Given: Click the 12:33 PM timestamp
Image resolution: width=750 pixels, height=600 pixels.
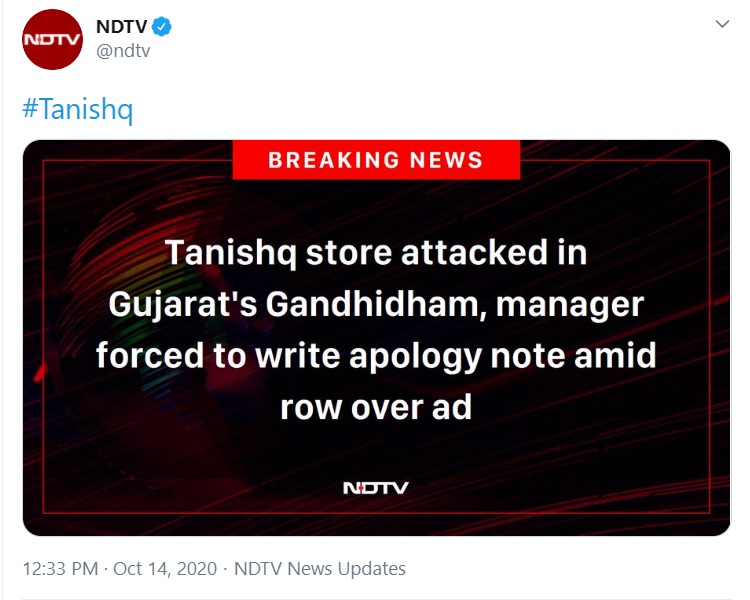Looking at the screenshot, I should (x=60, y=569).
